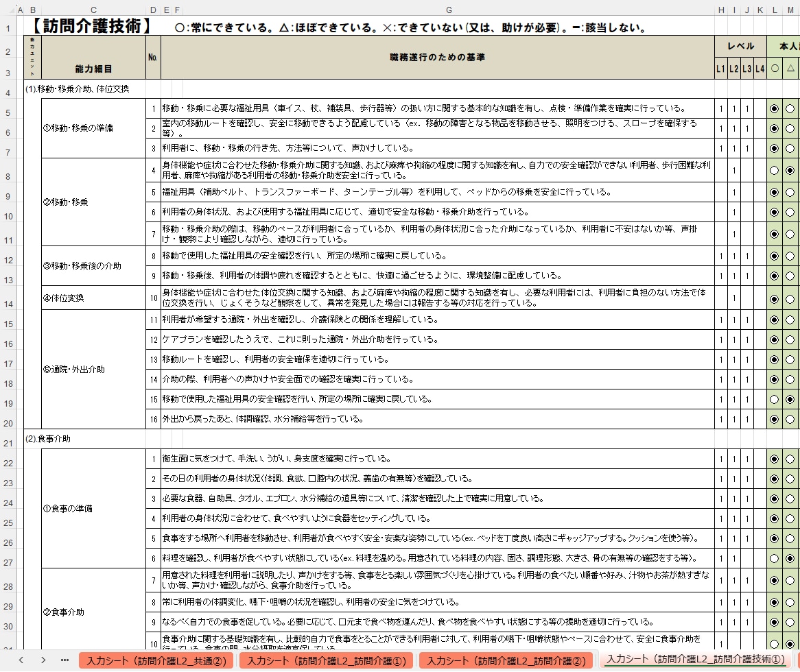The image size is (800, 672).
Task: Open the 入力シート（訪問介護L2_共通②） sheet tab
Action: pos(156,661)
